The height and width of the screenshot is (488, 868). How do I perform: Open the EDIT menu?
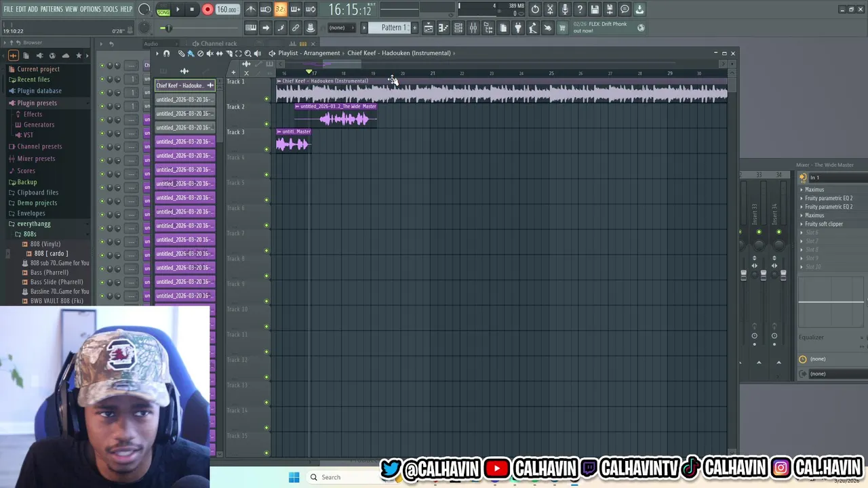[21, 9]
